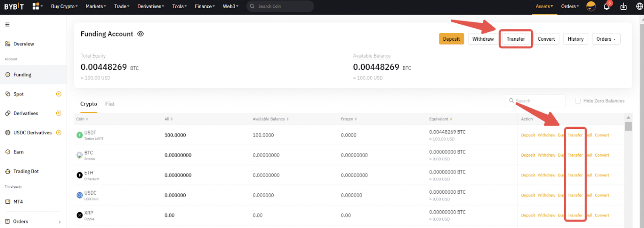This screenshot has width=644, height=228.
Task: Open the apps grid menu icon
Action: (36, 6)
